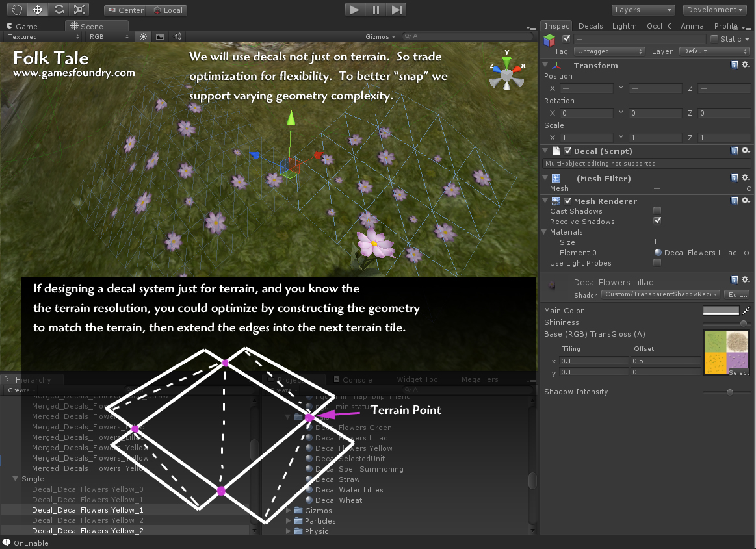Viewport: 756px width, 549px height.
Task: Click the Shadow Intensity slider
Action: (725, 392)
